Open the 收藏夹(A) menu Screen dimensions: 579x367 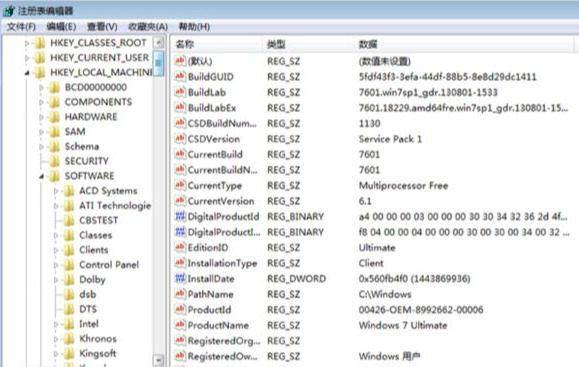(148, 27)
